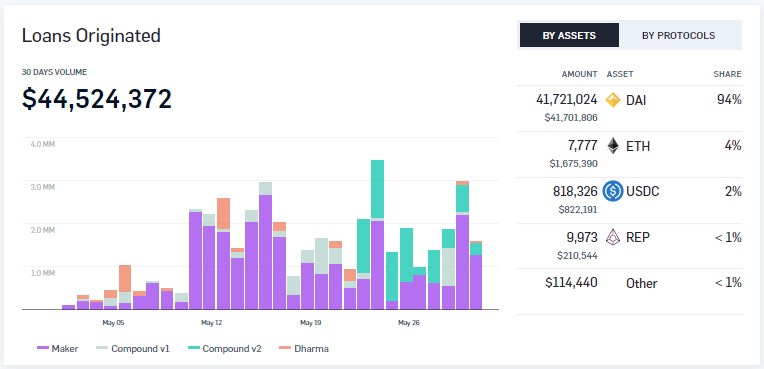
Task: Click the tallest chart bar with large teal segment
Action: coord(377,234)
